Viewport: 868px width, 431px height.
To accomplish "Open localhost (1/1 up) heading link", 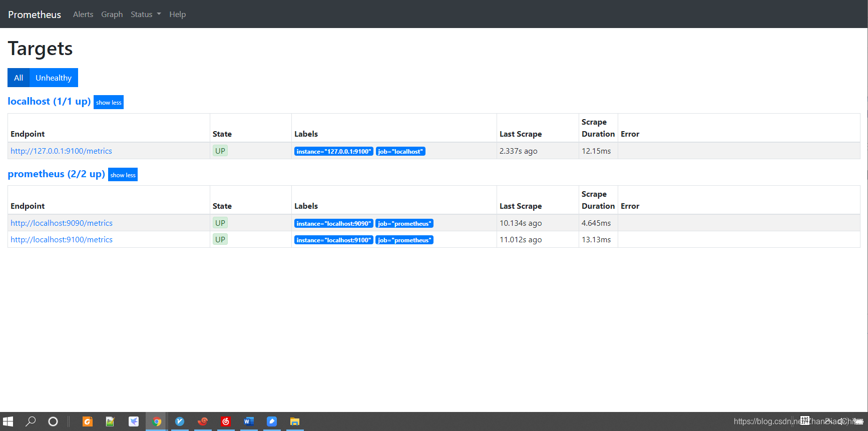I will [x=49, y=102].
